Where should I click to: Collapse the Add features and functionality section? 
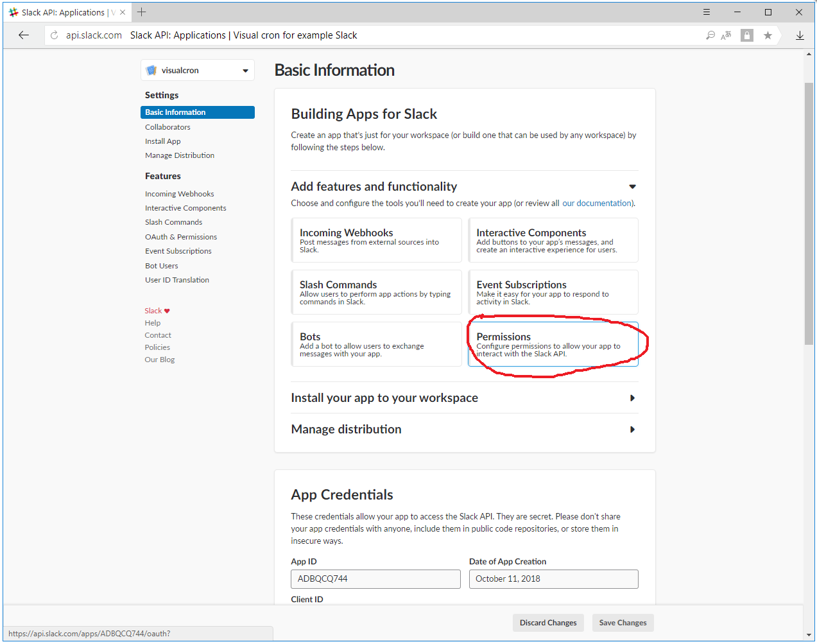632,186
